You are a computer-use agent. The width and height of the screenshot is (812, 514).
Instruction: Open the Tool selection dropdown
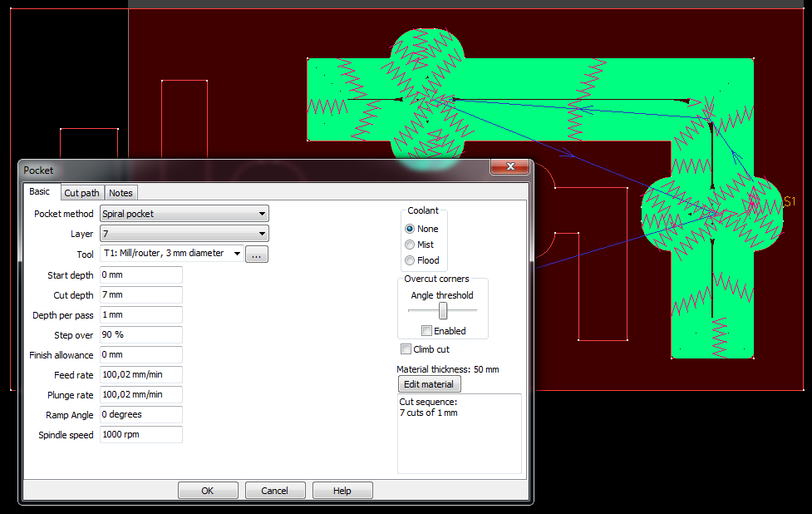click(x=171, y=254)
